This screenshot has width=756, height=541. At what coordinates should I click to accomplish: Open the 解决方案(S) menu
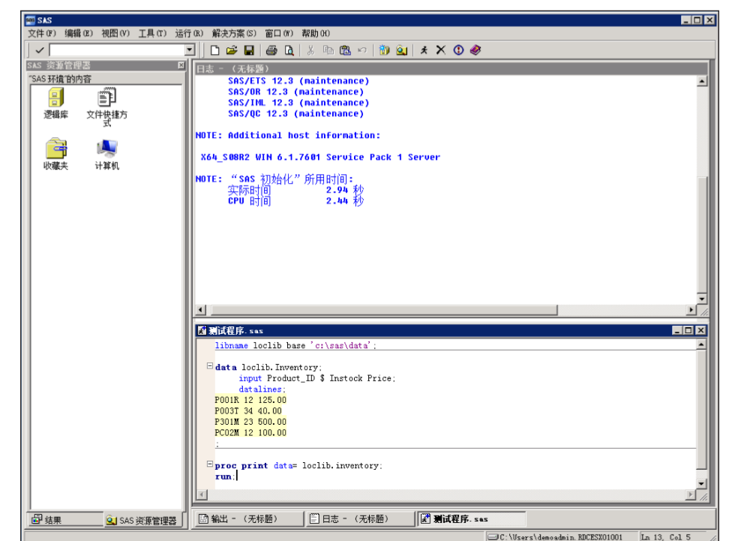234,33
